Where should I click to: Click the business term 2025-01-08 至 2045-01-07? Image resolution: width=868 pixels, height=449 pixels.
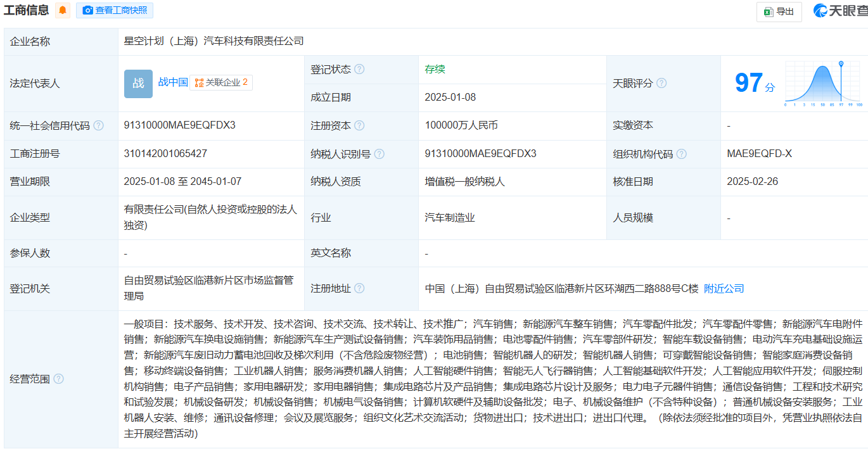[183, 182]
